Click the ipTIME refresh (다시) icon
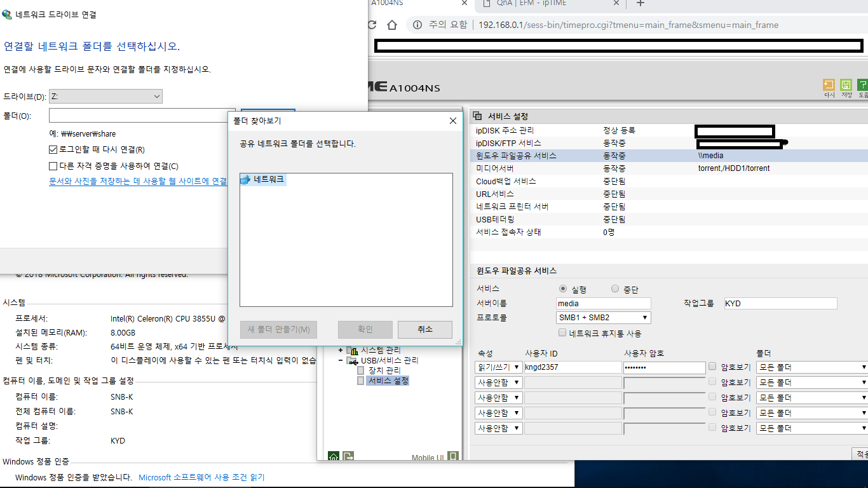868x488 pixels. 829,85
